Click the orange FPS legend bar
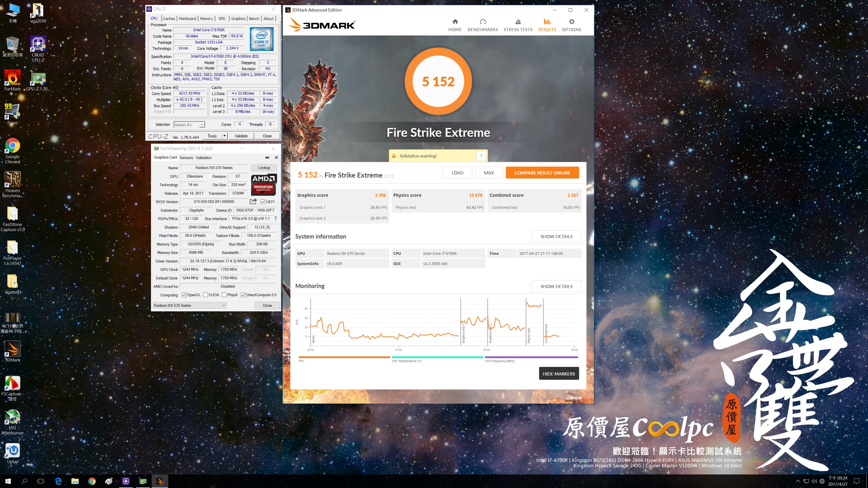The height and width of the screenshot is (488, 868). coord(344,357)
